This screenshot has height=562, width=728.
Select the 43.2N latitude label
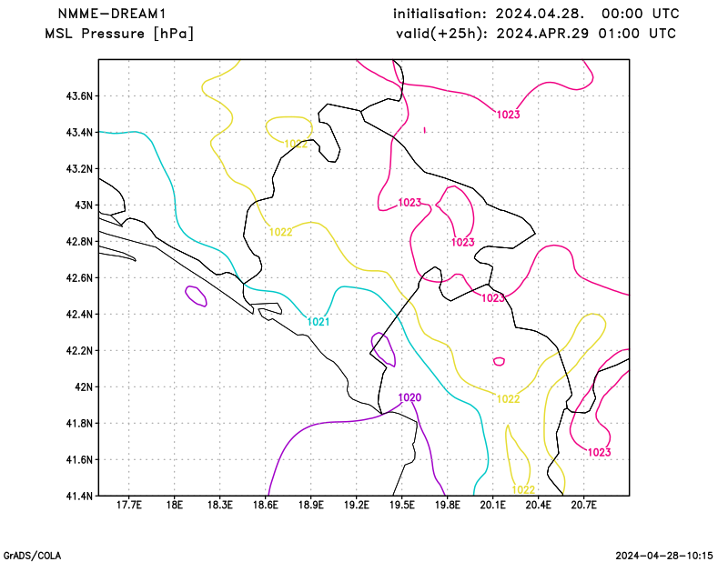tap(79, 169)
